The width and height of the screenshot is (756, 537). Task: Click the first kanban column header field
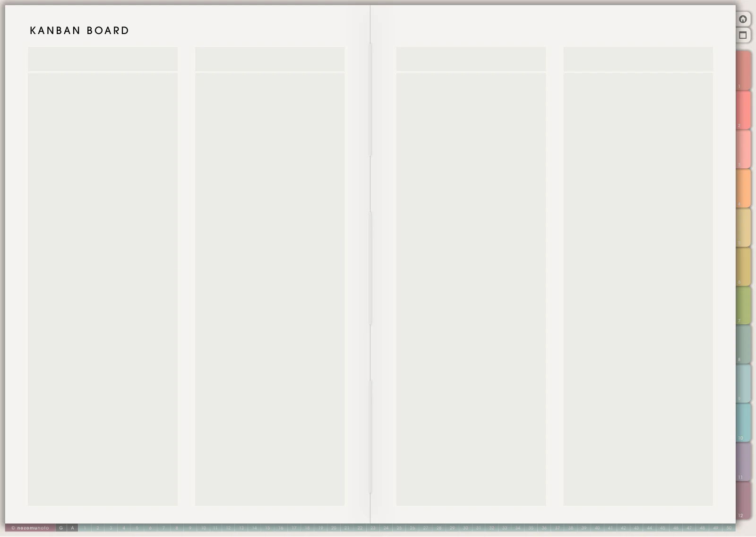click(103, 59)
